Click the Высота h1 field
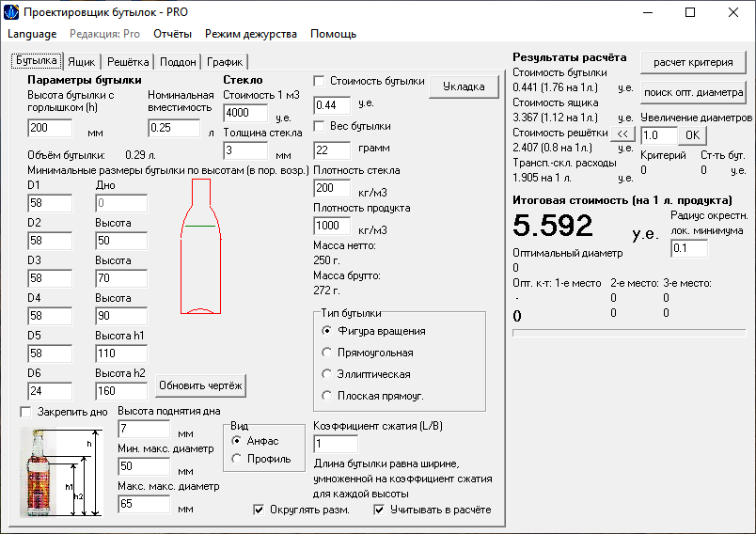This screenshot has height=534, width=756. coord(121,353)
